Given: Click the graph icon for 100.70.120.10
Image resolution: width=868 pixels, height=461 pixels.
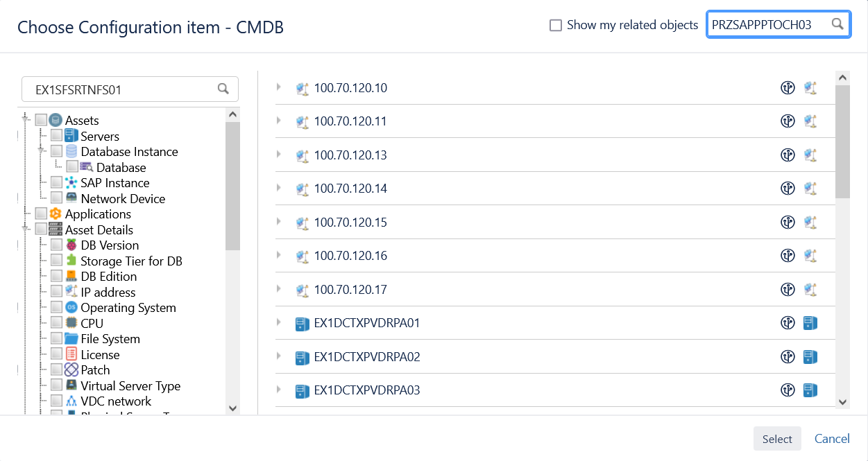Looking at the screenshot, I should click(788, 88).
